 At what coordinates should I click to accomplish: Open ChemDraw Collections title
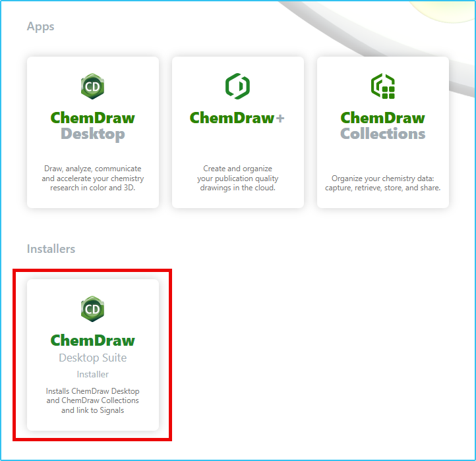point(382,126)
